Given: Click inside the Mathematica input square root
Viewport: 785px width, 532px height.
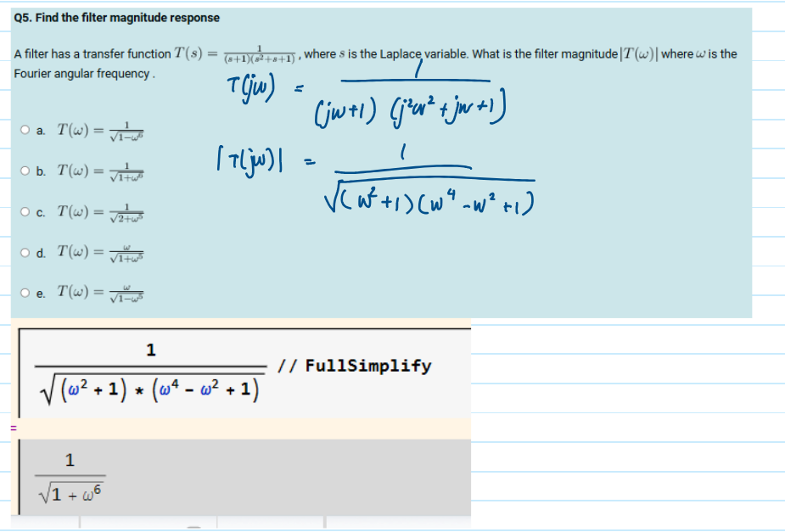Looking at the screenshot, I should click(x=151, y=389).
